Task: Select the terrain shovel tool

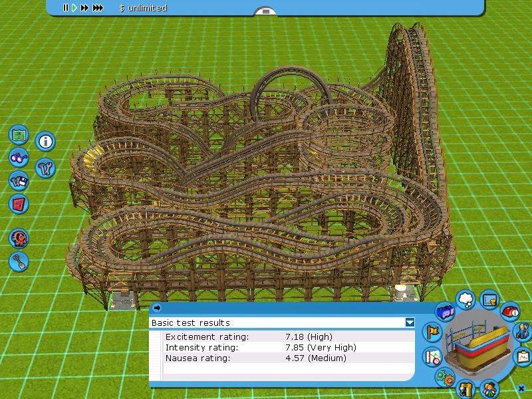Action: [x=19, y=261]
